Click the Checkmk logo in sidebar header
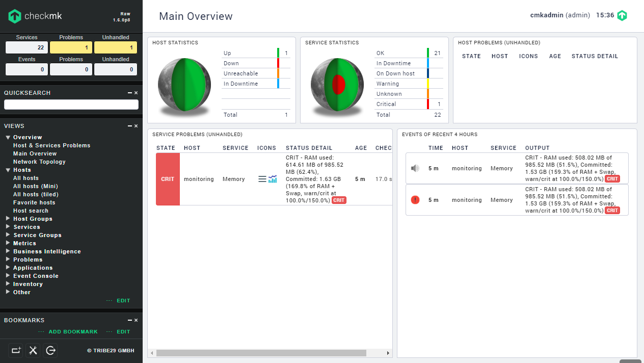644x363 pixels. pos(35,16)
